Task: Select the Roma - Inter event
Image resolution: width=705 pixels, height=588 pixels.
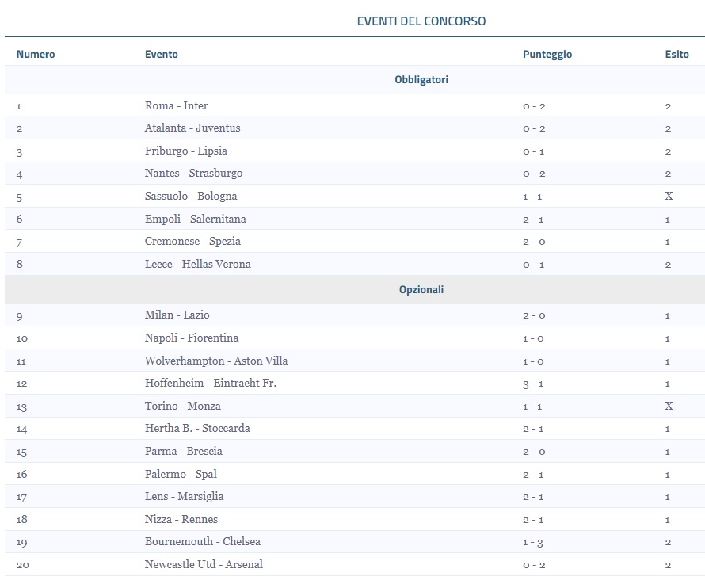Action: 177,106
